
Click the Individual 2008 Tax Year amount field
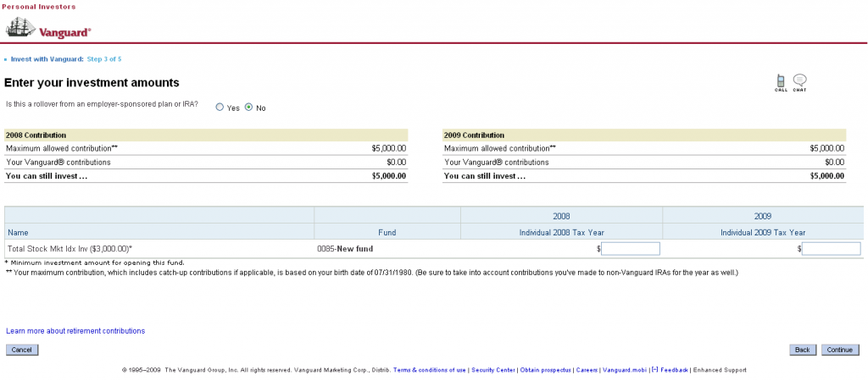630,249
